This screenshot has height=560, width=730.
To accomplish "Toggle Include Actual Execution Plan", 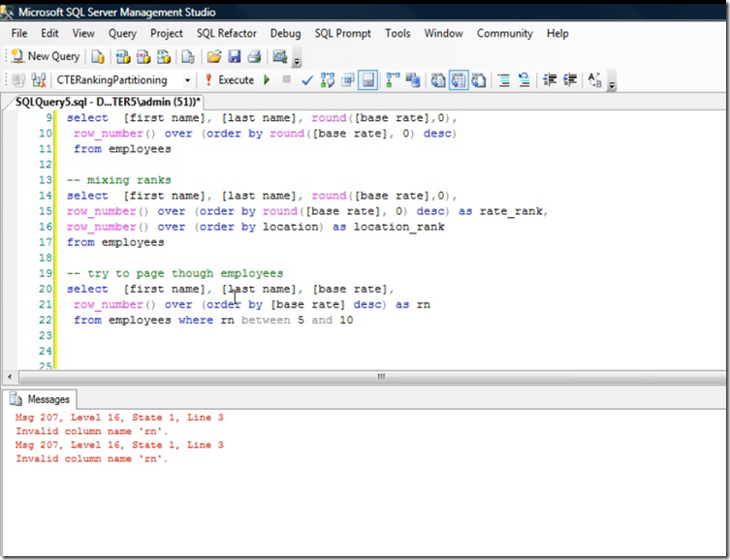I will coord(393,80).
